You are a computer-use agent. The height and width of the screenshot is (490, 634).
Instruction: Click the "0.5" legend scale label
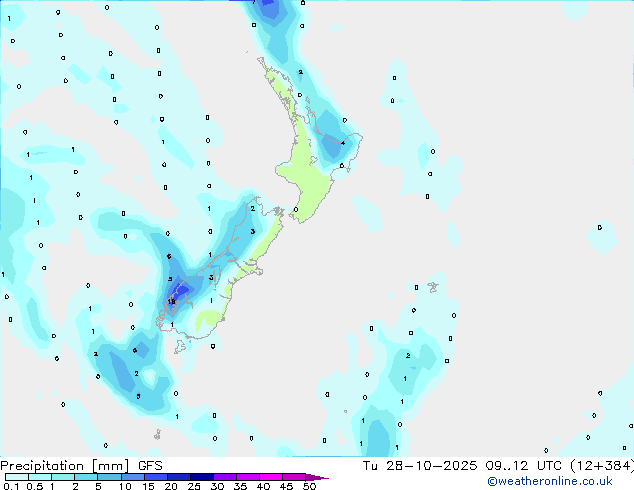[x=35, y=486]
